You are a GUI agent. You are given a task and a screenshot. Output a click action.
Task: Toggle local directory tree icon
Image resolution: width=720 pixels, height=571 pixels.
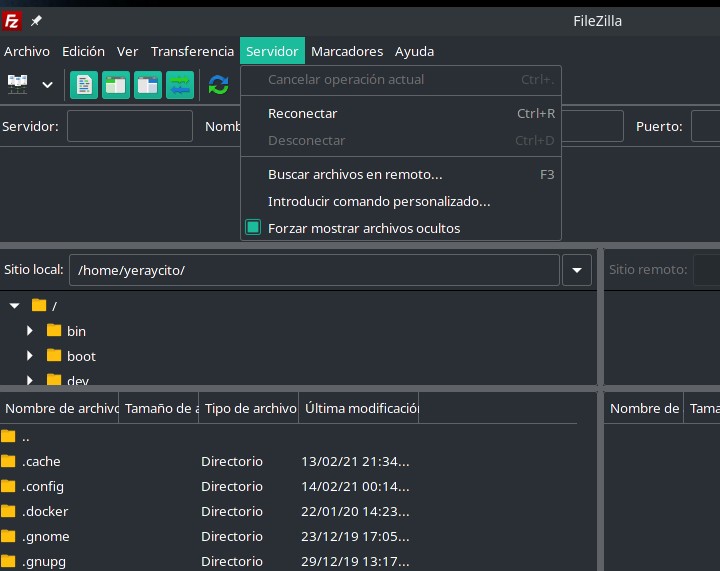click(x=116, y=85)
